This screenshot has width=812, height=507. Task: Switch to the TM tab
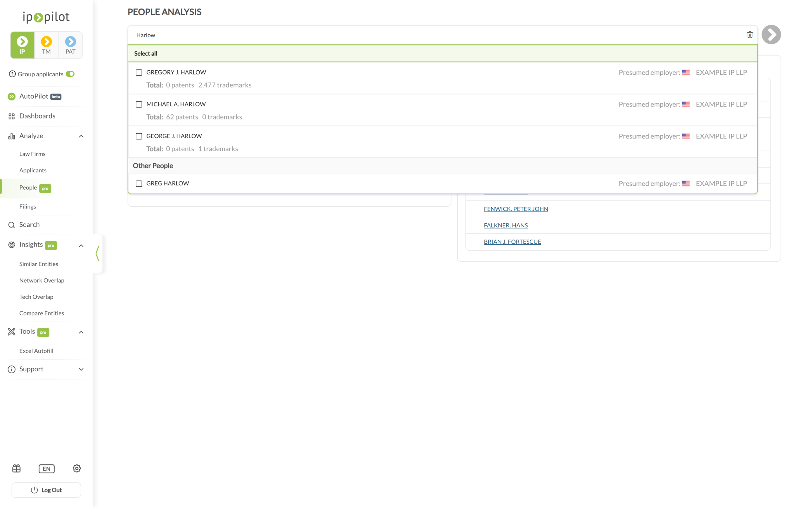(x=46, y=45)
